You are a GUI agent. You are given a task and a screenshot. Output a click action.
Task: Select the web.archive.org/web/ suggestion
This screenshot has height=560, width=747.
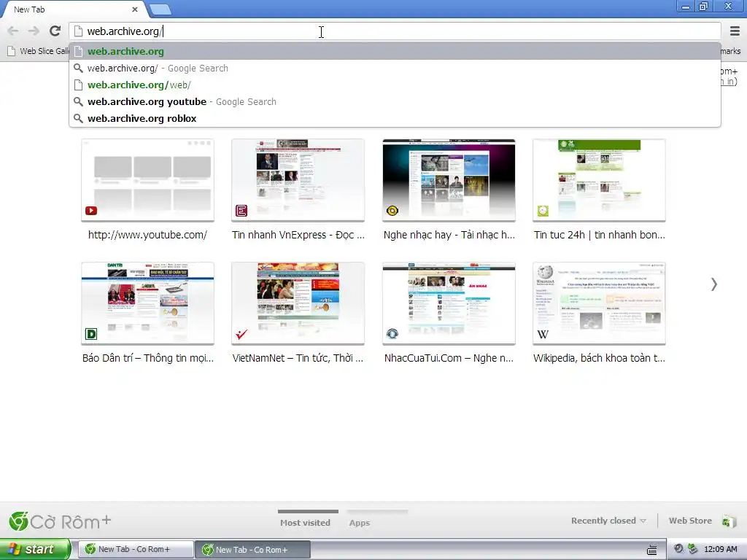pos(395,85)
